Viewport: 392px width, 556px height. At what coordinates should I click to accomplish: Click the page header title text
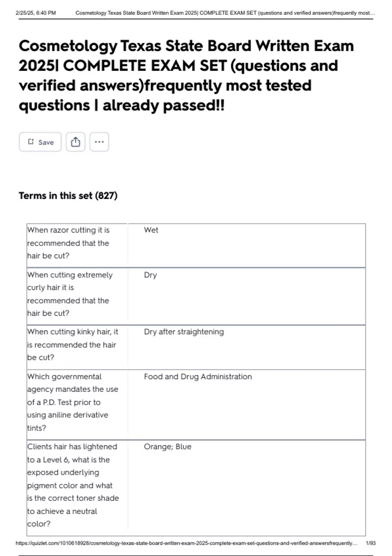click(x=225, y=13)
